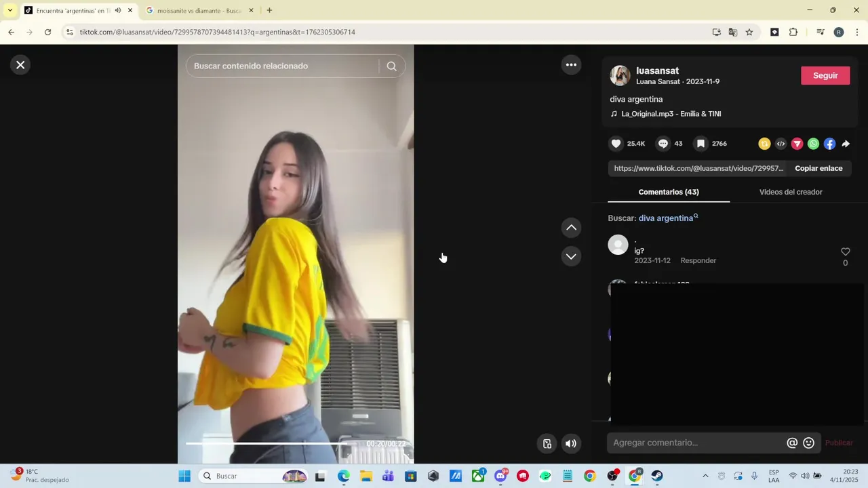Viewport: 868px width, 488px height.
Task: Open comments via speech bubble icon
Action: pyautogui.click(x=663, y=144)
